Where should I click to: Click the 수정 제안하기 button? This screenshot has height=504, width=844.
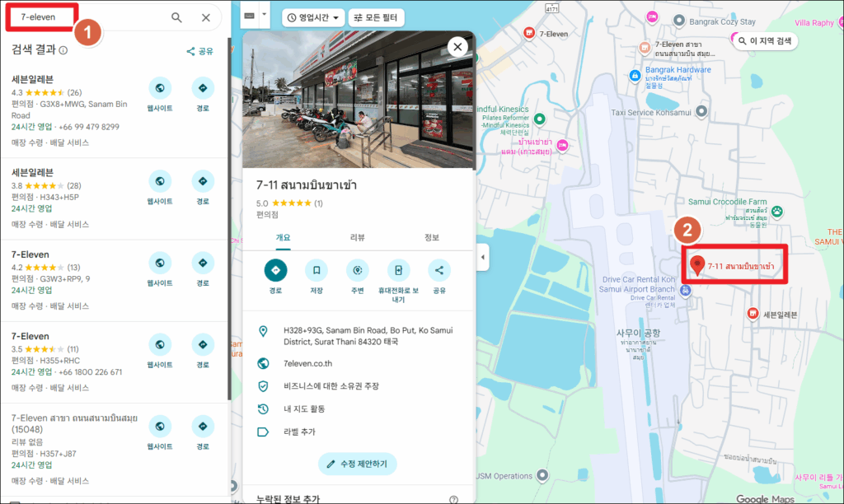[x=358, y=464]
